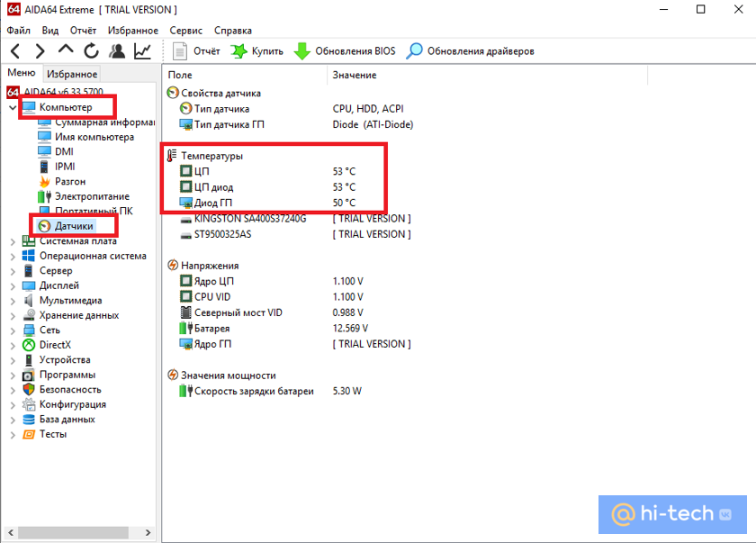Open the Справка menu
Viewport: 756px width, 543px height.
point(233,31)
